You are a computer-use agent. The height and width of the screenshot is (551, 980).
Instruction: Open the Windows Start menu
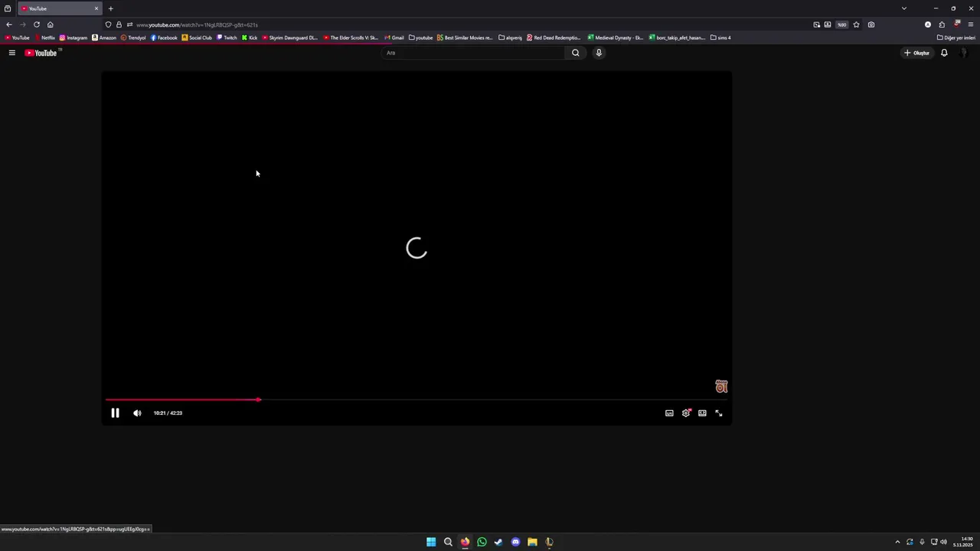pyautogui.click(x=431, y=542)
